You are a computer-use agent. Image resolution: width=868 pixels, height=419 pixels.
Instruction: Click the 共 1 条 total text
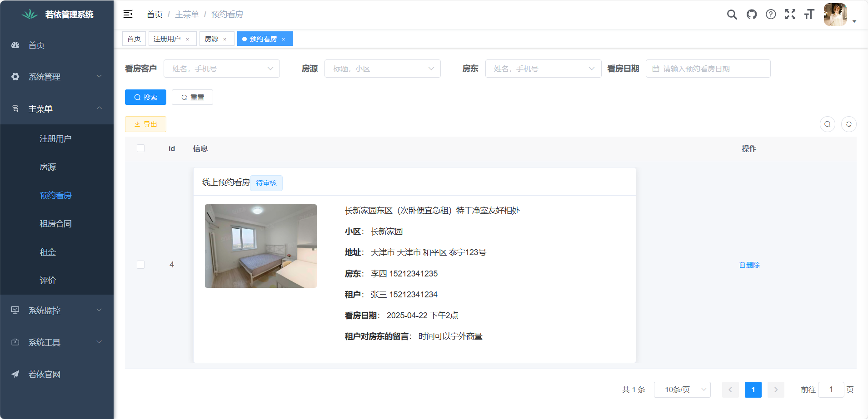tap(634, 389)
